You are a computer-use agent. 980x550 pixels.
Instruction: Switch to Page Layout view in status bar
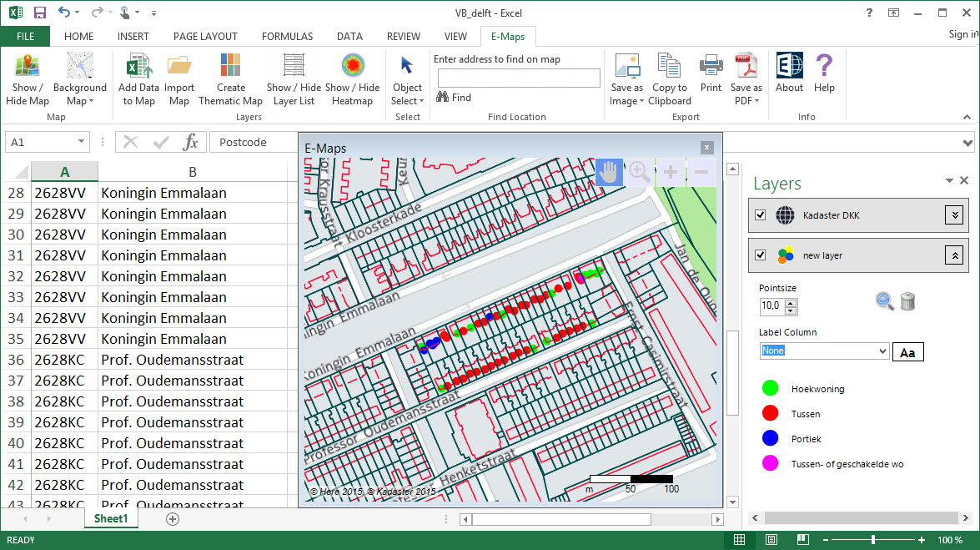pos(771,540)
